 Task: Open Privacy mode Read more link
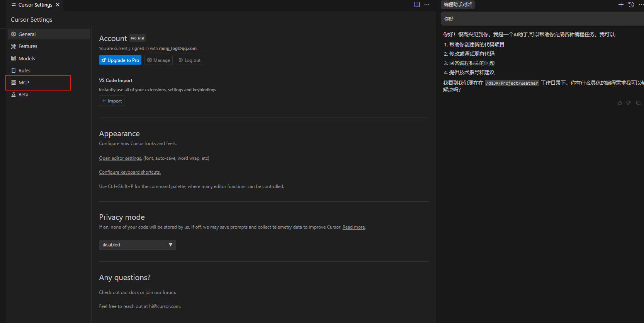click(x=353, y=227)
